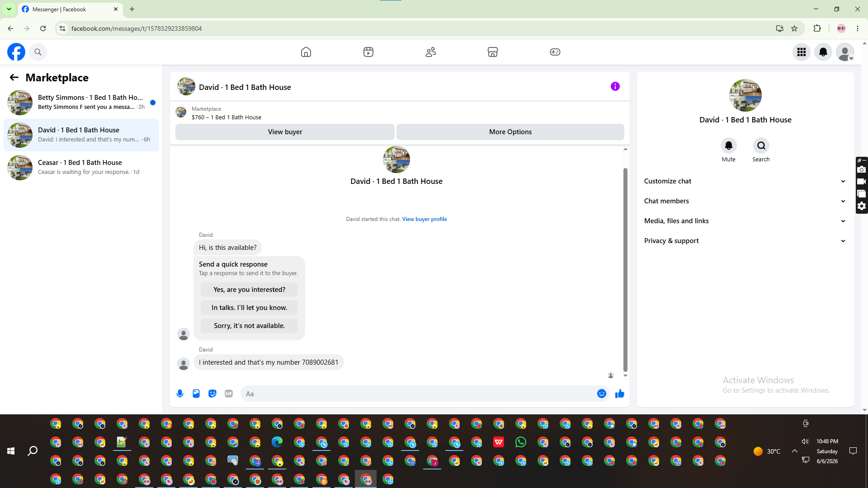
Task: Send a thumbs-up like
Action: tap(620, 394)
